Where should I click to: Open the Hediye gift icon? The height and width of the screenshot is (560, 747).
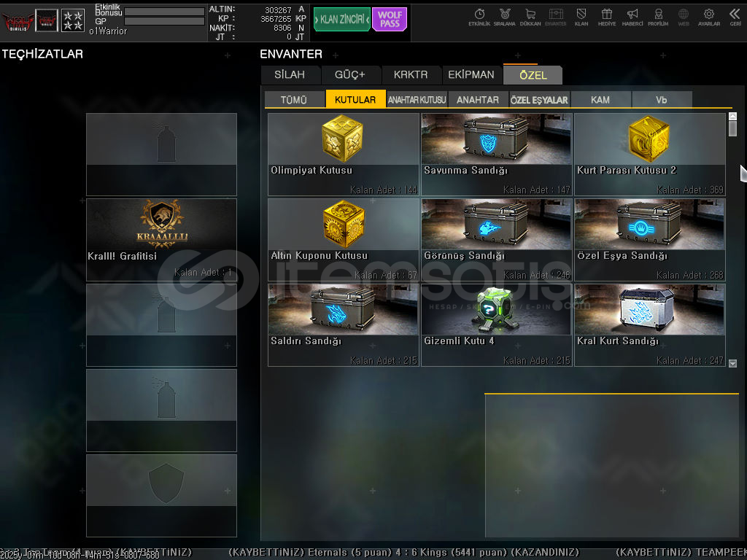[606, 17]
